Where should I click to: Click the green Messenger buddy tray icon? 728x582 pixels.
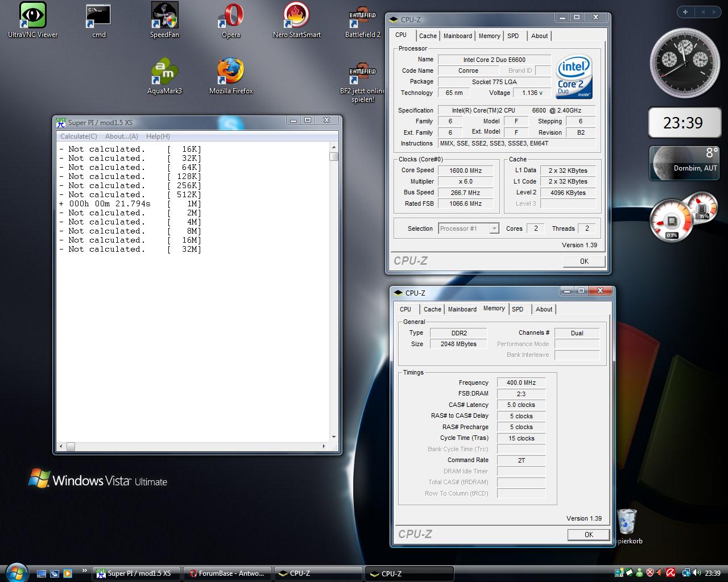639,573
